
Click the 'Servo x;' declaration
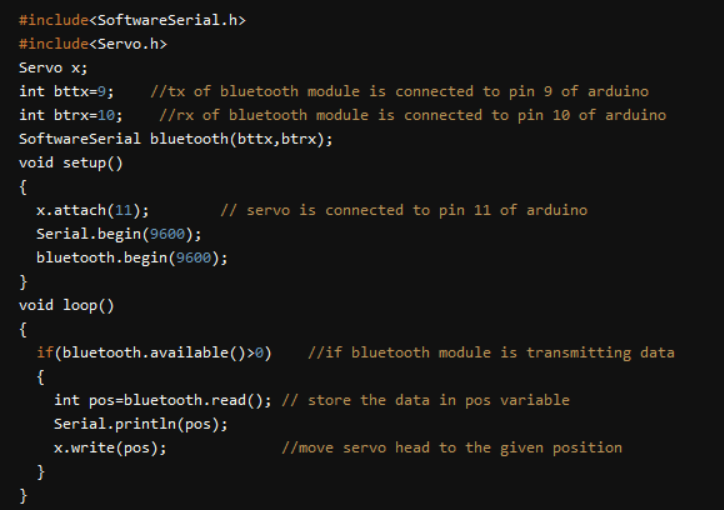click(x=53, y=68)
